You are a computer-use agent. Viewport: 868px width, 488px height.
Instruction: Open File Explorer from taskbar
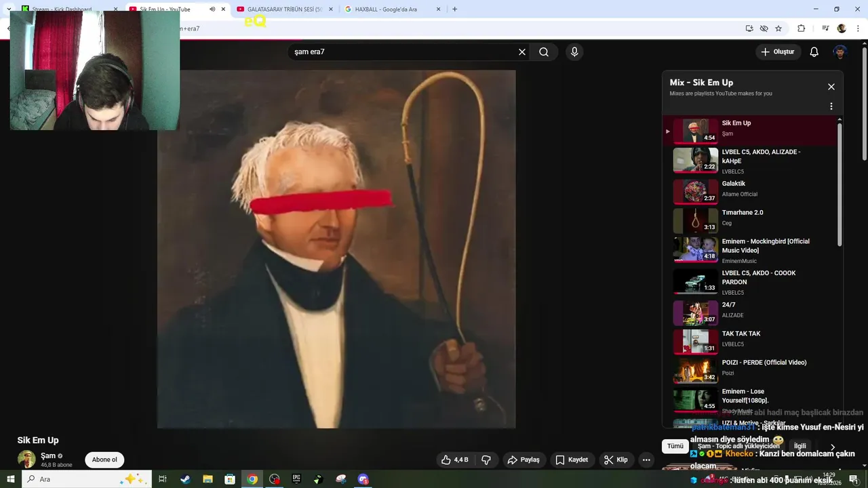pyautogui.click(x=208, y=479)
